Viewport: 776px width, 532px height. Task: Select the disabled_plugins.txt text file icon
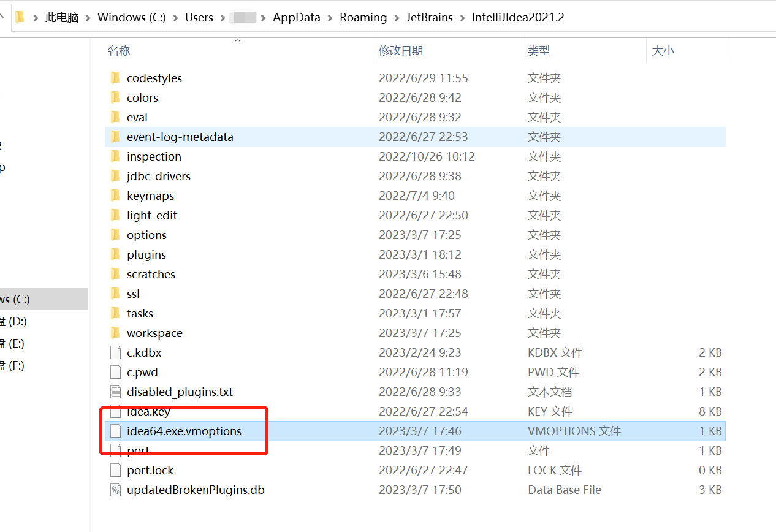click(x=115, y=392)
